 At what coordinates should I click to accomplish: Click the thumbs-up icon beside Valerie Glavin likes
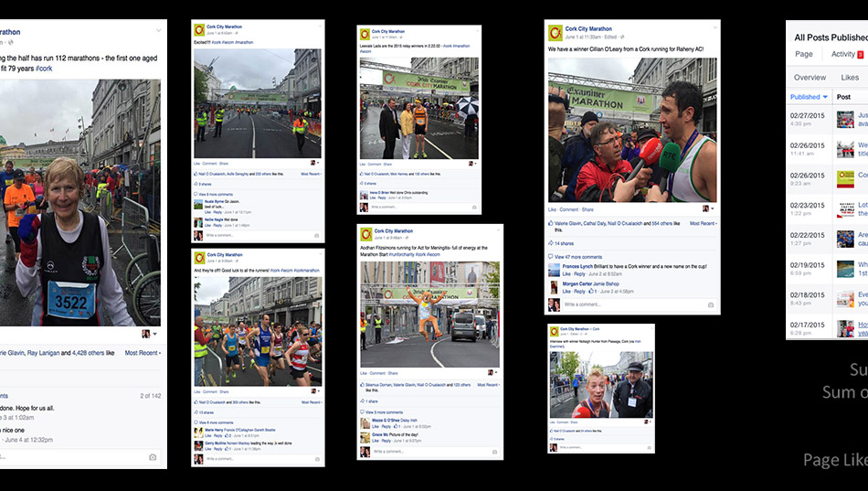point(551,223)
